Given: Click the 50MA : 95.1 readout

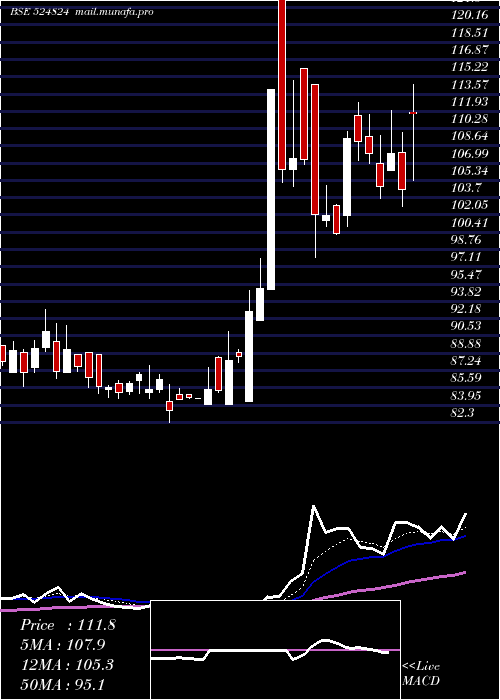Looking at the screenshot, I should [63, 684].
